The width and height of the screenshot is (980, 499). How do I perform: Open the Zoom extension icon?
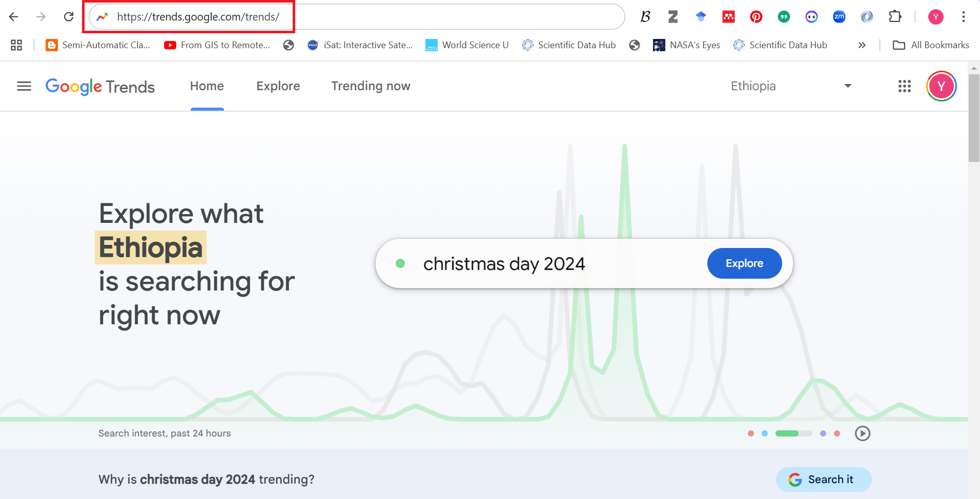[839, 17]
